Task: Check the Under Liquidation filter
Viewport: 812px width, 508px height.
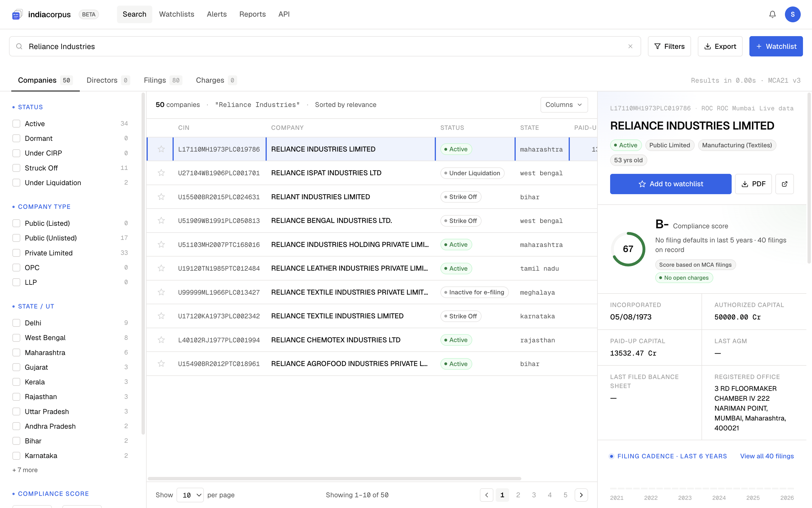Action: (16, 183)
